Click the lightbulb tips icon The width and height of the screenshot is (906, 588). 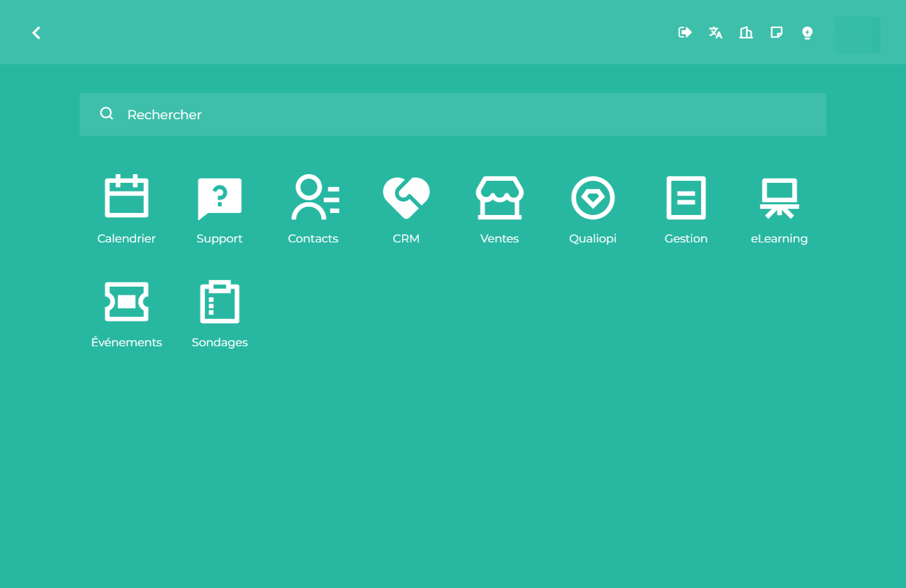(x=807, y=33)
